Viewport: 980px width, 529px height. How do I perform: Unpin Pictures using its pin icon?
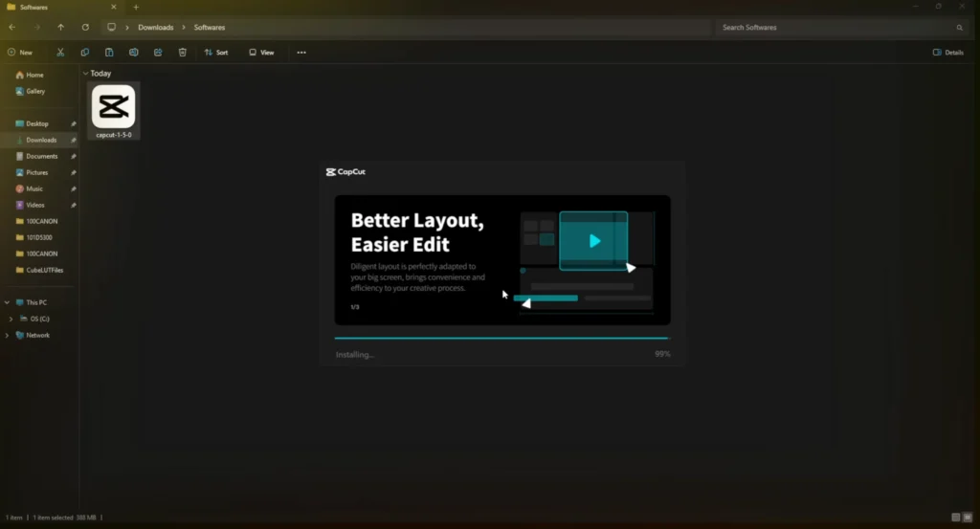[73, 172]
